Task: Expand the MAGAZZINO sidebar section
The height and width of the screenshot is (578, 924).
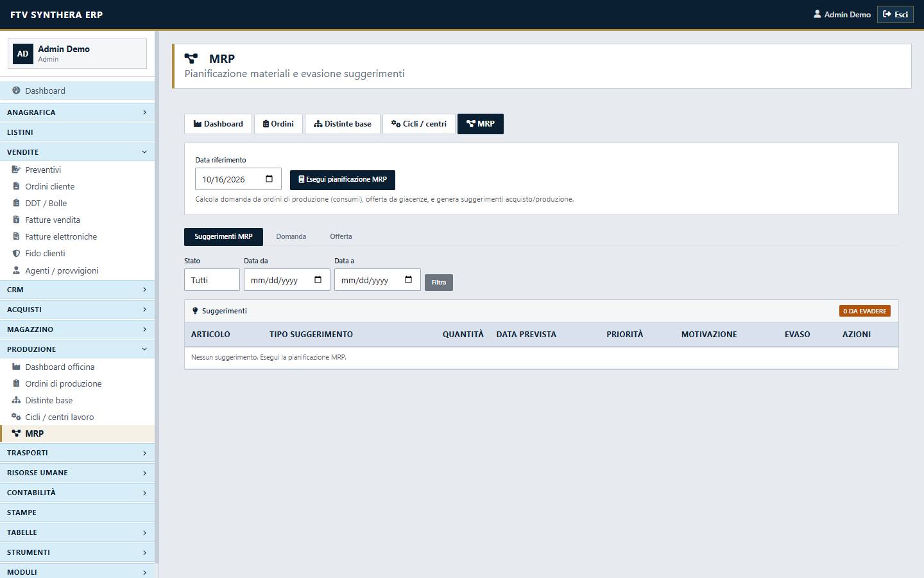Action: point(77,329)
